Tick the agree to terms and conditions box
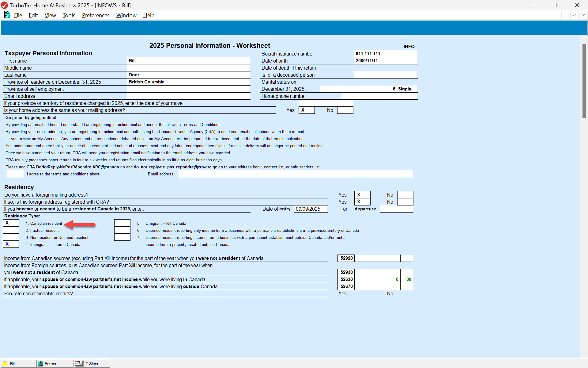Viewport: 588px width, 368px height. (15, 174)
